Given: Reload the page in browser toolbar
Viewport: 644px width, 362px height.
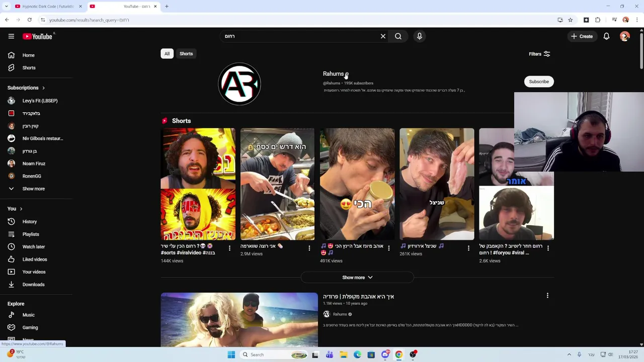Looking at the screenshot, I should coord(30,20).
